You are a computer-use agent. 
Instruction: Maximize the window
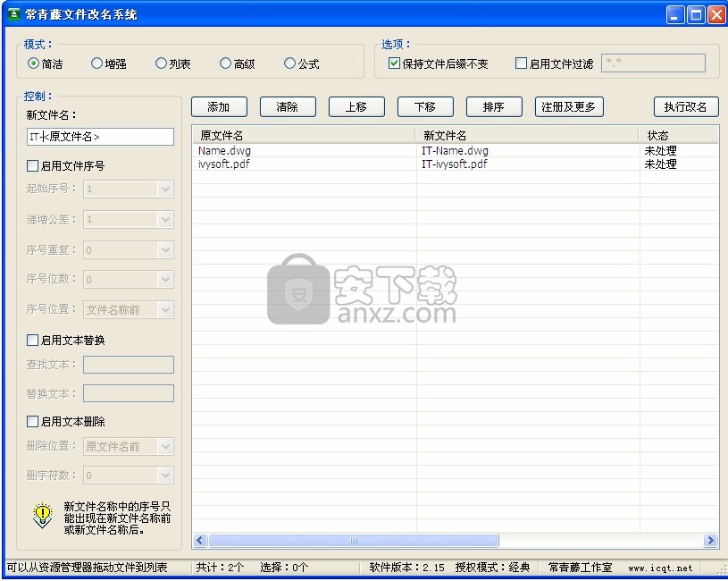point(696,14)
